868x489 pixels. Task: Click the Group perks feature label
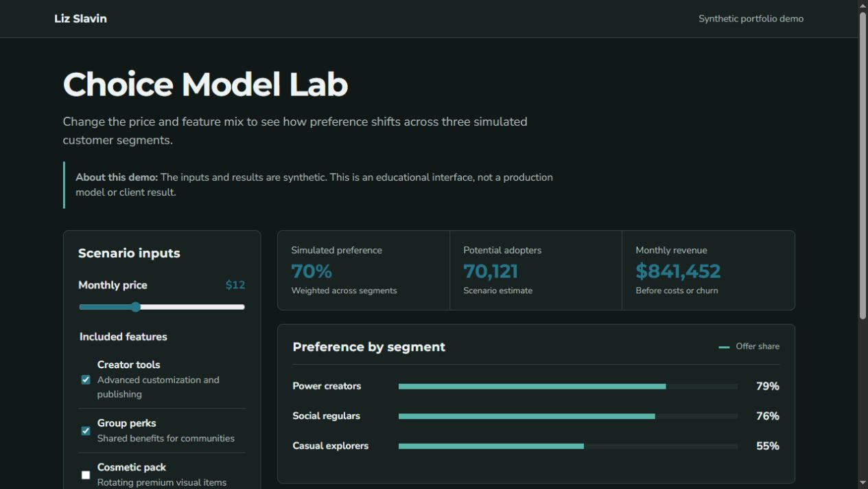tap(127, 423)
